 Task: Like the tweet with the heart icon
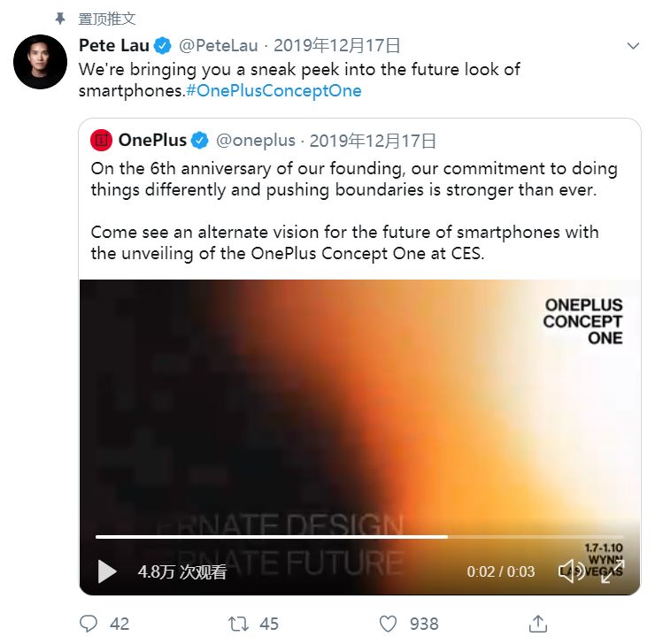388,624
